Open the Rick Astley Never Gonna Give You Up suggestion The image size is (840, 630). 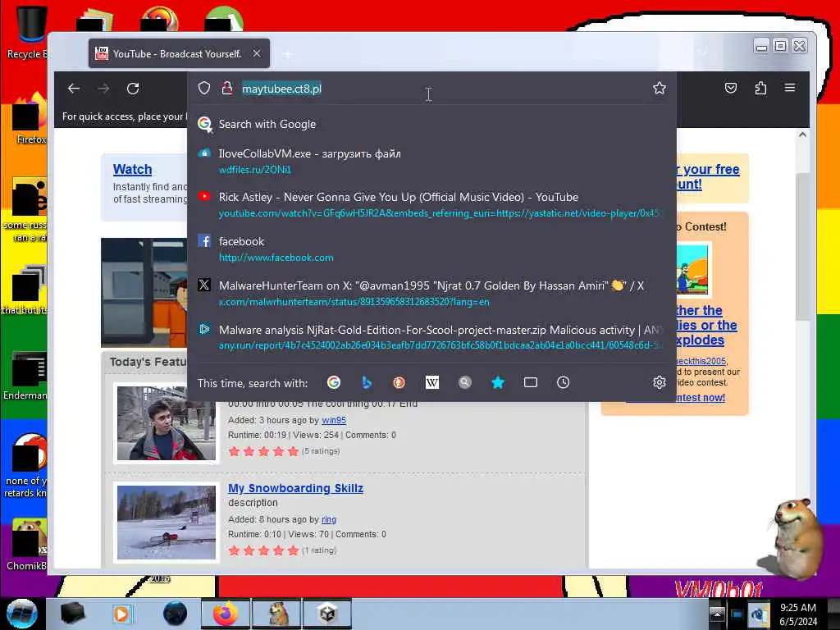click(x=431, y=204)
